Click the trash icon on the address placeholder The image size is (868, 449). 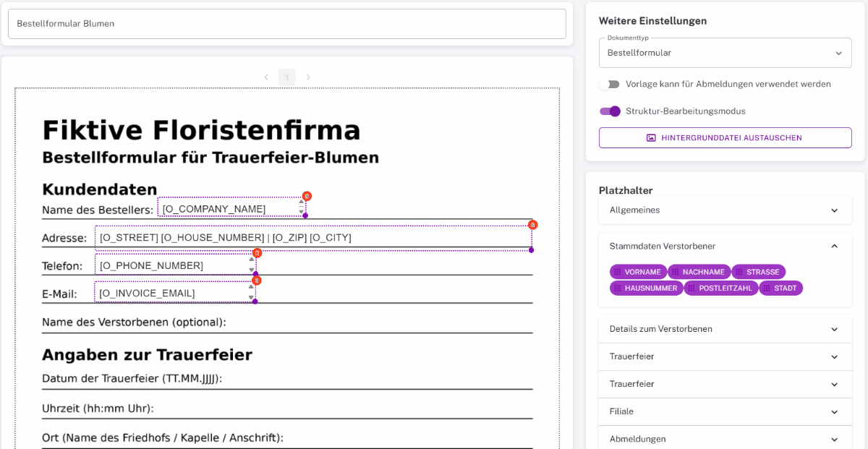[x=532, y=225]
